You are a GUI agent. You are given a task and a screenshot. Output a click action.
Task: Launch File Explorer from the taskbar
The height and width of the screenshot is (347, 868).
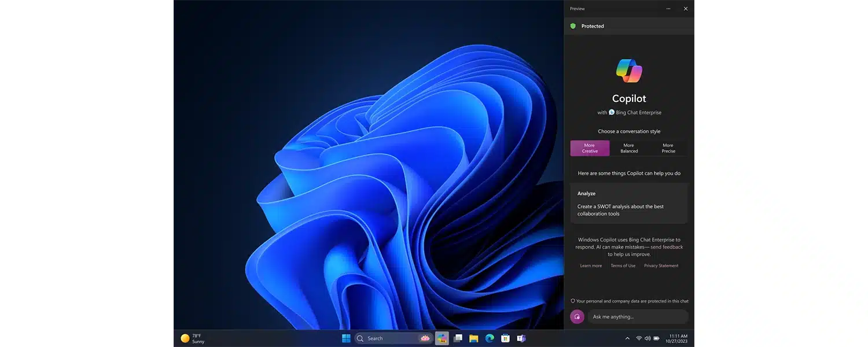click(473, 338)
